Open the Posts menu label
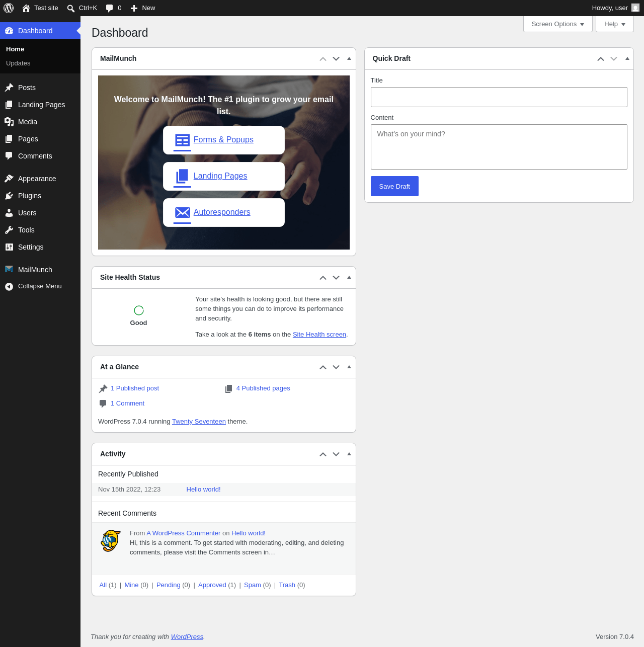Screen dimensions: 644x647 pos(27,88)
